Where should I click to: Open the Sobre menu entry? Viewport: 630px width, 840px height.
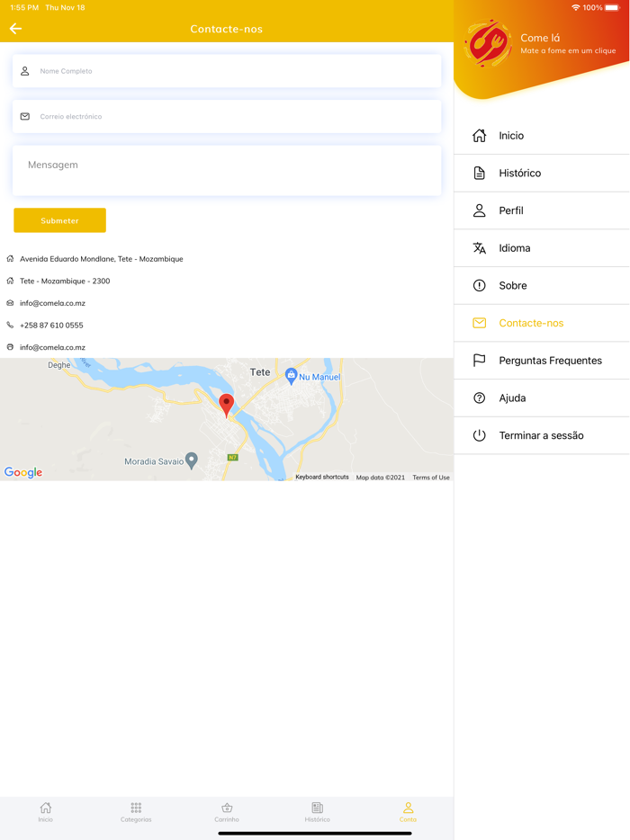pos(542,285)
